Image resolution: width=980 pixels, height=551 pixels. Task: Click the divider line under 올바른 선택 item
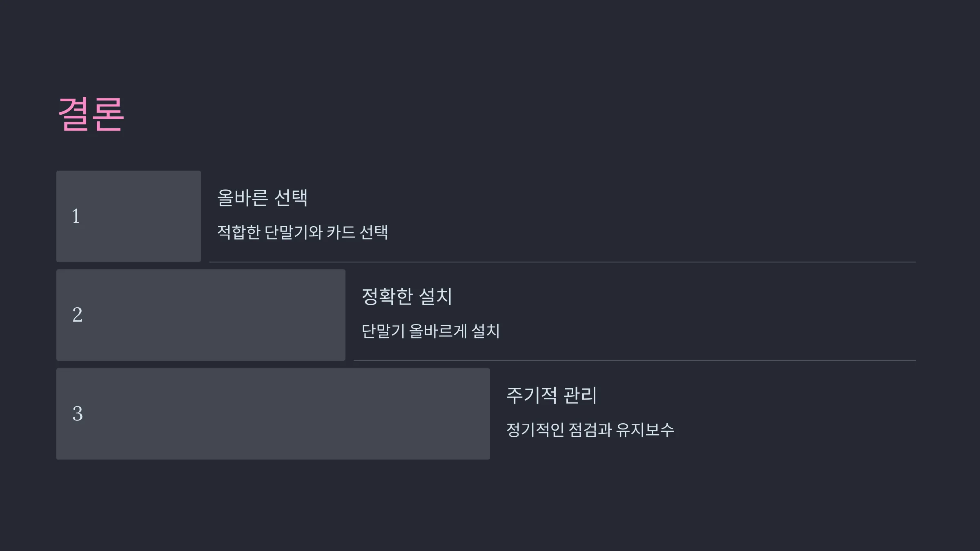pyautogui.click(x=563, y=262)
